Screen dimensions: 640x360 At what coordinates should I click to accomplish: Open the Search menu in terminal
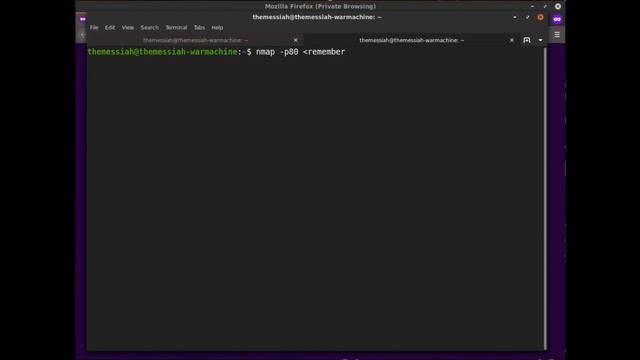tap(149, 28)
